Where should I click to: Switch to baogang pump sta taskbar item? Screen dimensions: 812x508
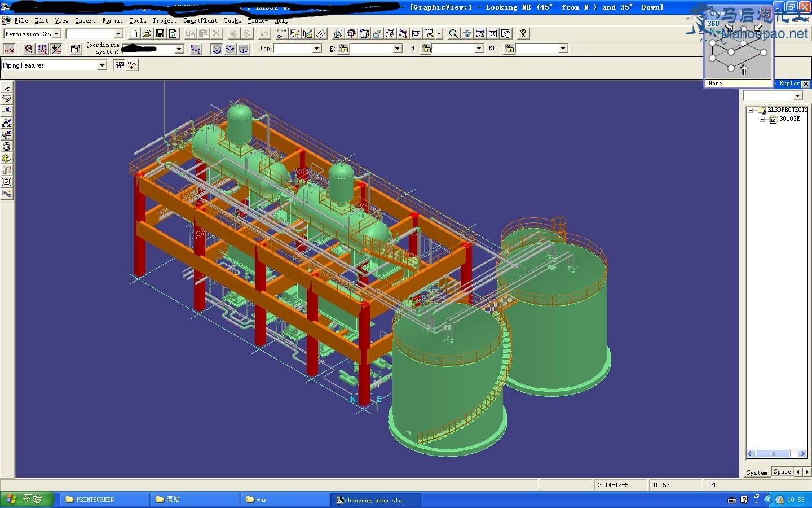point(375,500)
